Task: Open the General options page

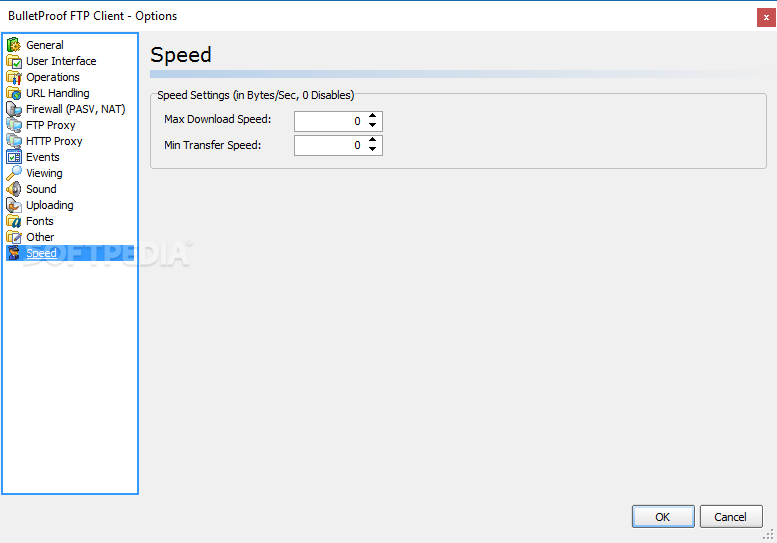Action: (x=45, y=45)
